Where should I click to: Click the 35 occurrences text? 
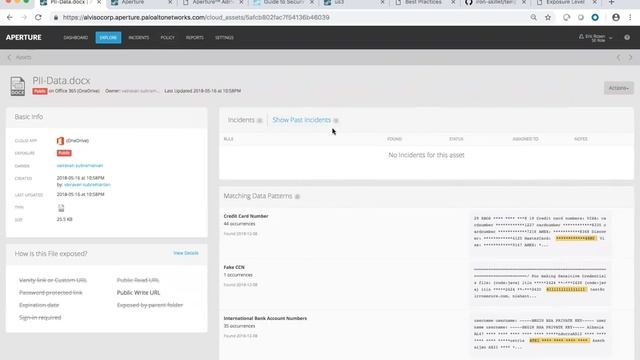pos(239,326)
